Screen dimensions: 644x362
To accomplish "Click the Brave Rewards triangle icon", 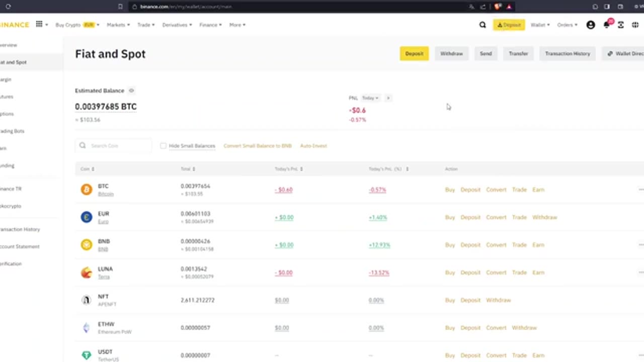I will point(509,7).
